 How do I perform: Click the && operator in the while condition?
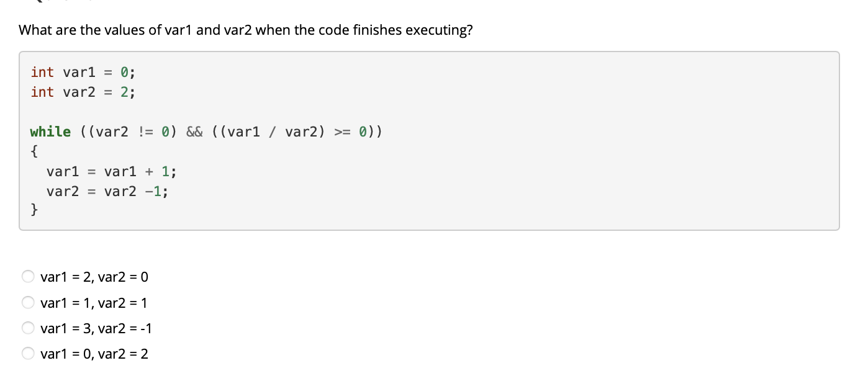[194, 132]
